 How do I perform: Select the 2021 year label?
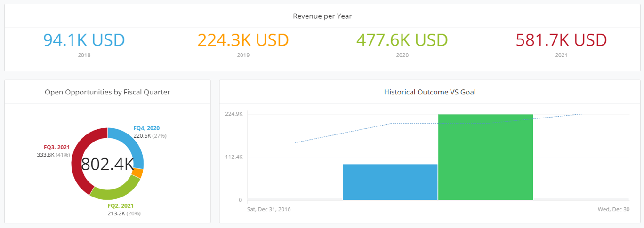point(561,55)
